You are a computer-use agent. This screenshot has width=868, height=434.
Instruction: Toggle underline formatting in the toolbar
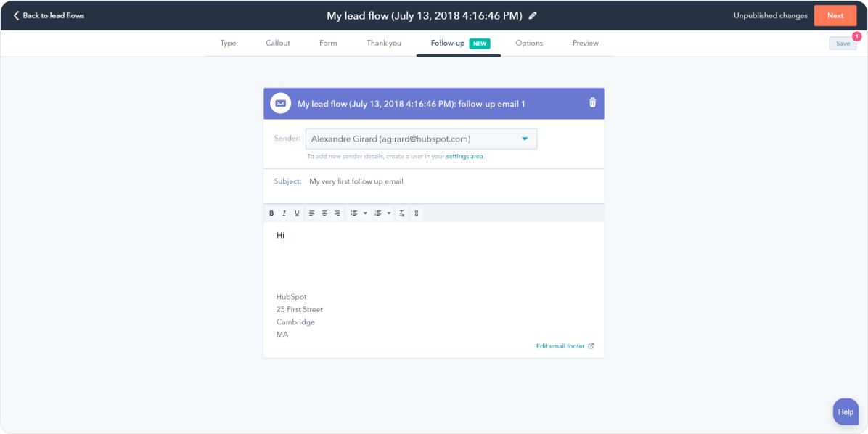[297, 213]
